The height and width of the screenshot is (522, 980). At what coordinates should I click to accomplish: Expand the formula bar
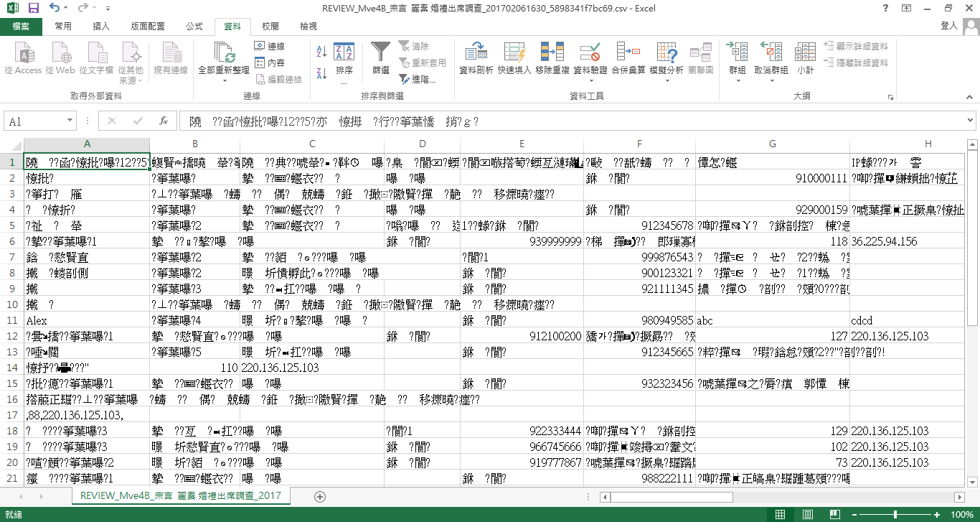click(971, 121)
